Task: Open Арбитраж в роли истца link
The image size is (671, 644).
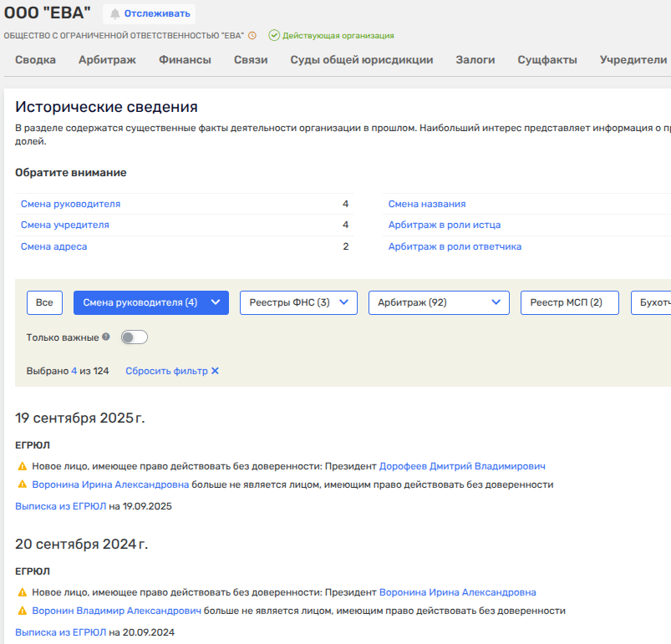Action: pos(444,225)
